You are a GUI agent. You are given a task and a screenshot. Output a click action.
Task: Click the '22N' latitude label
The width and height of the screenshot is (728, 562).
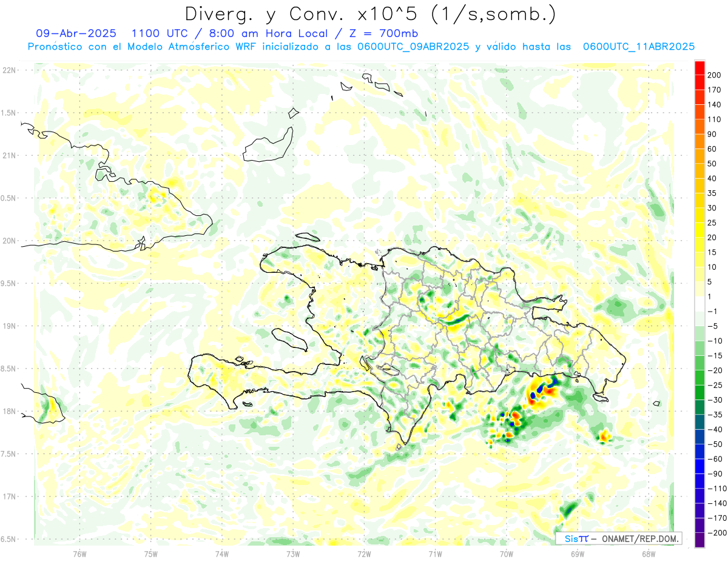pyautogui.click(x=8, y=70)
